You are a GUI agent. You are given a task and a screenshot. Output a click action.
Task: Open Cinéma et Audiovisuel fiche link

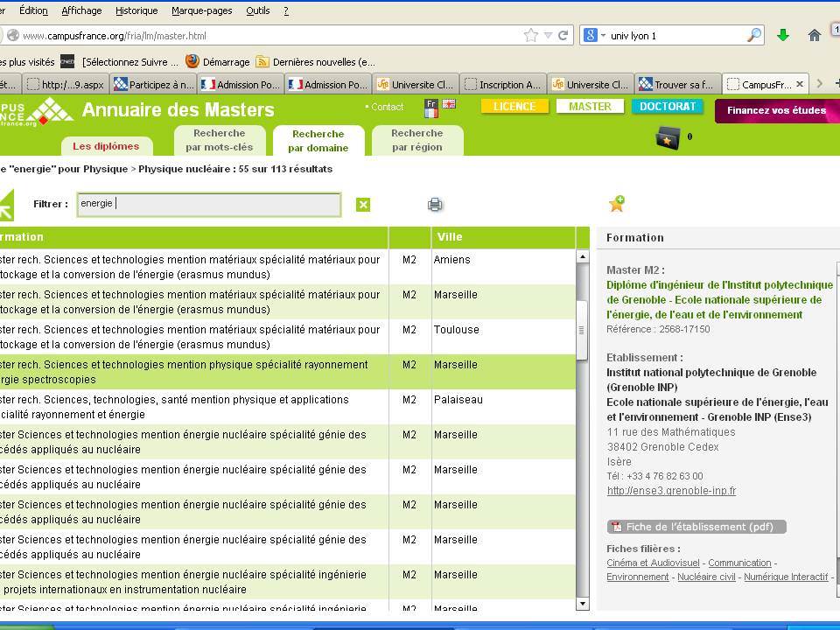coord(653,563)
